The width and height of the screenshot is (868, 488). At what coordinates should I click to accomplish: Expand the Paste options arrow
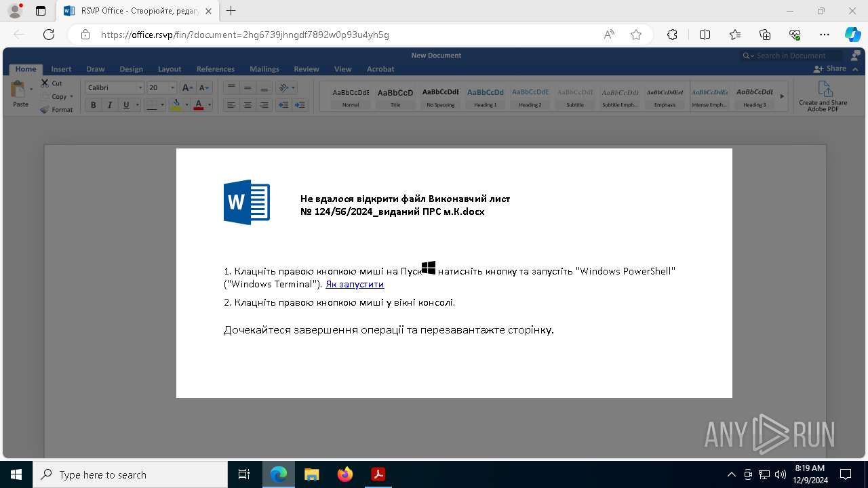[x=31, y=89]
